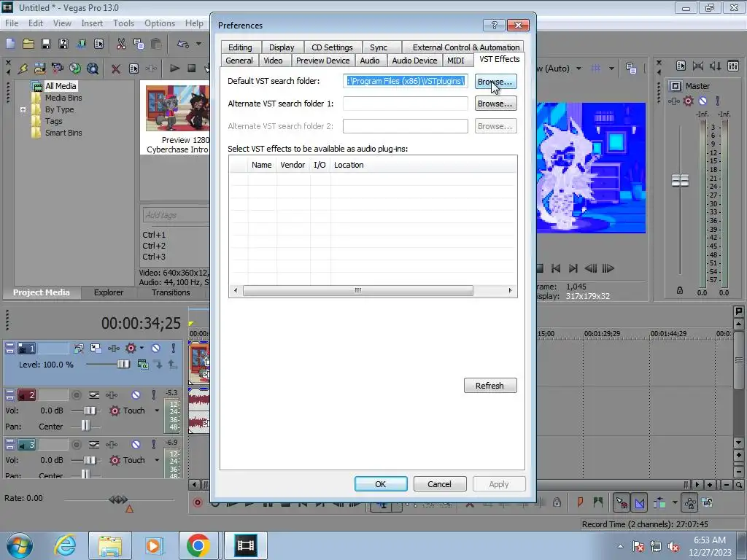The height and width of the screenshot is (560, 747).
Task: Open preview overlays grid dropdown arrow
Action: [611, 69]
